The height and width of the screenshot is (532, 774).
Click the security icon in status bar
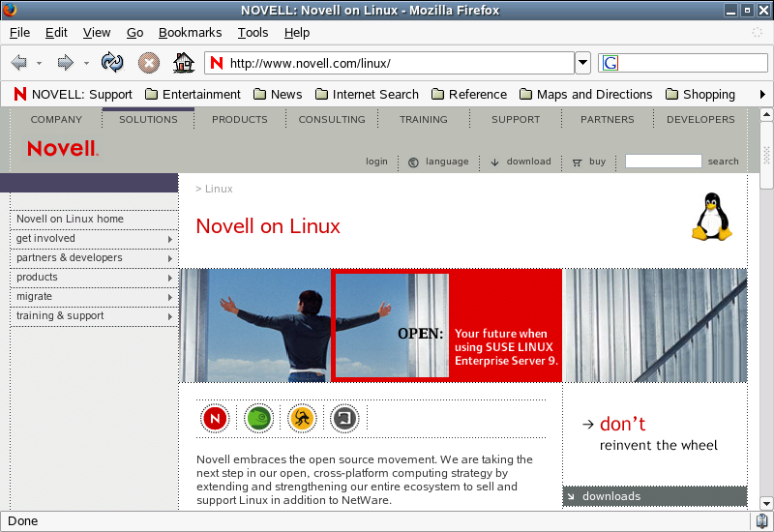click(x=761, y=521)
